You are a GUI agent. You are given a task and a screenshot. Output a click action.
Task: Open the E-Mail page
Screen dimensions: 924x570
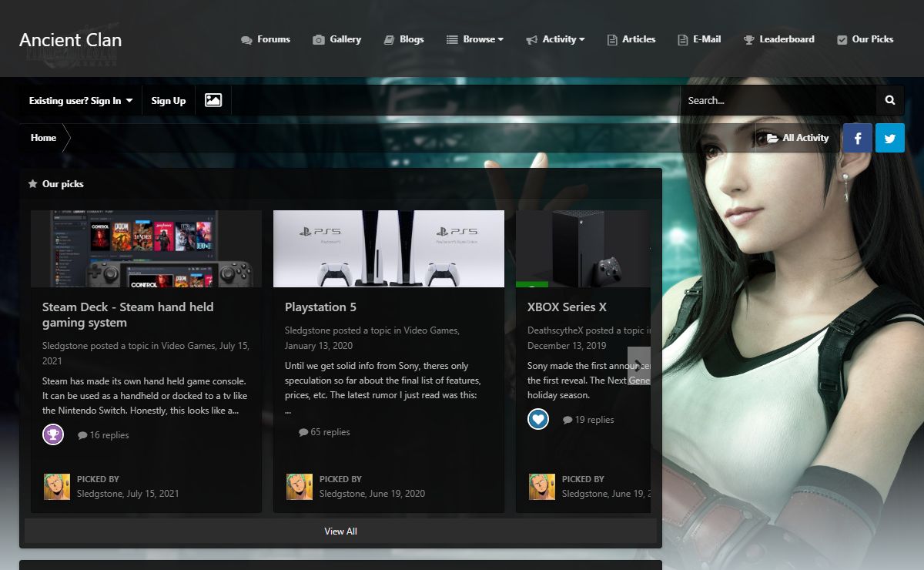(x=699, y=39)
